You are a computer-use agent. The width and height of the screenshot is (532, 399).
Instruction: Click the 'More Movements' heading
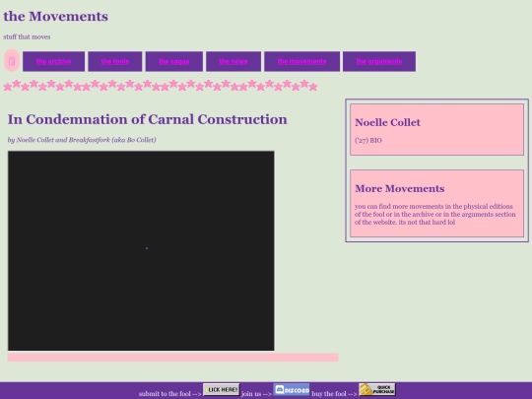(x=400, y=188)
